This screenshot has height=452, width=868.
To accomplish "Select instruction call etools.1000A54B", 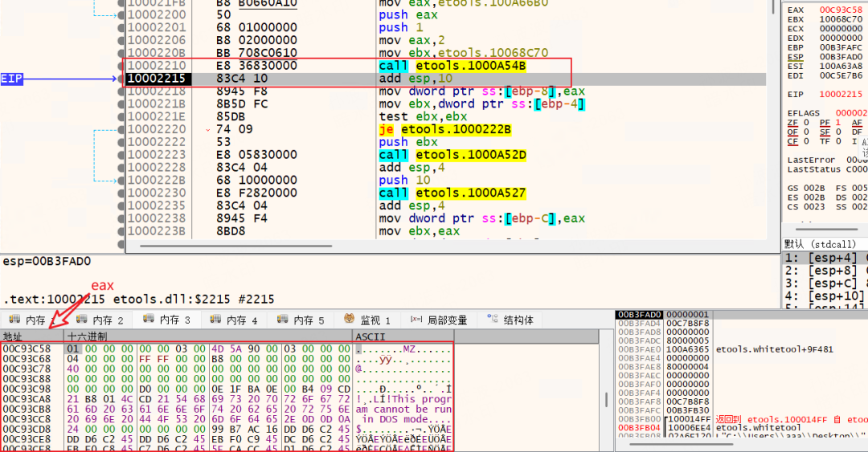I will [452, 66].
